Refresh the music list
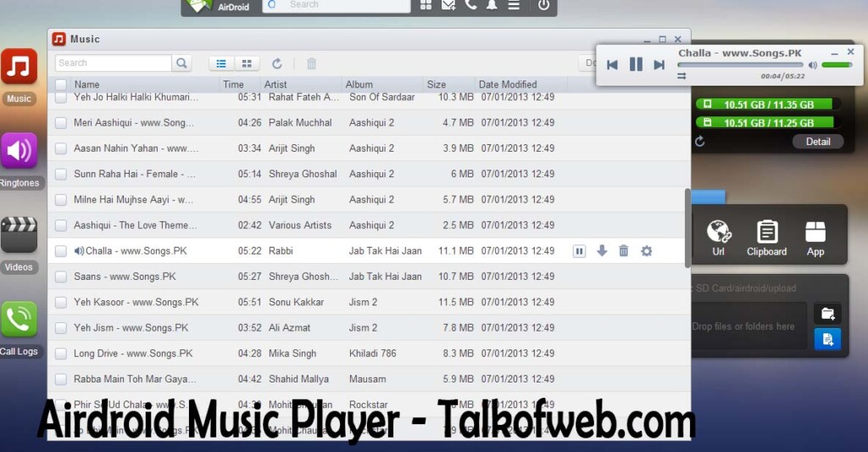868x452 pixels. 277,64
